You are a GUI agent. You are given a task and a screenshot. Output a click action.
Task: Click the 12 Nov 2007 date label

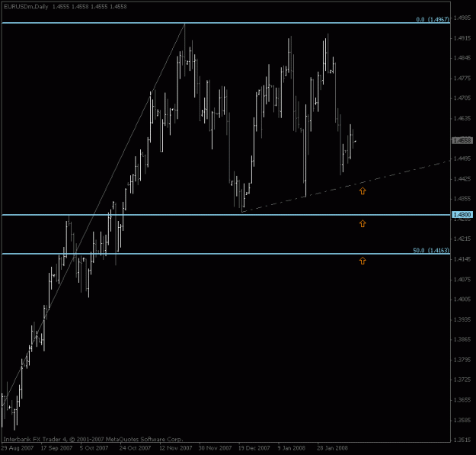point(176,448)
